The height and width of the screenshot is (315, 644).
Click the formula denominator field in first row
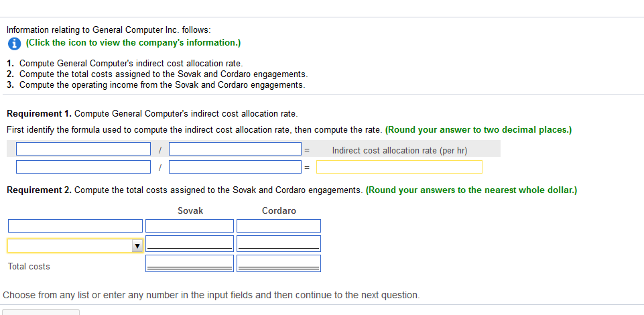click(235, 149)
